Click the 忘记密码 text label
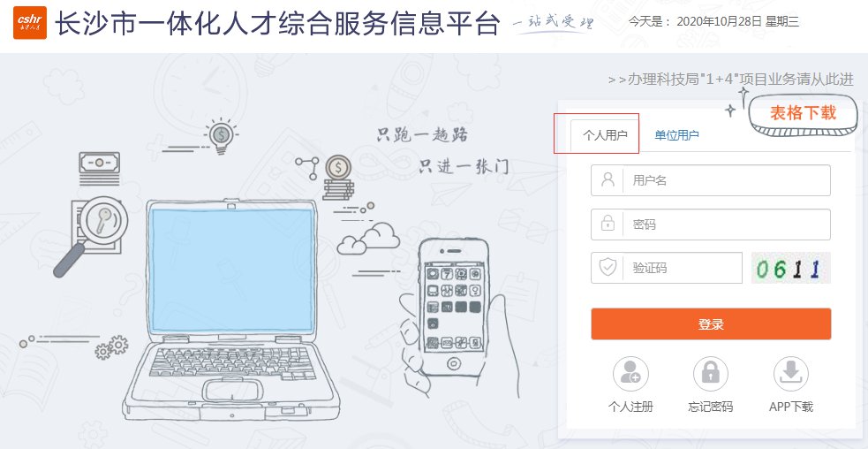 coord(711,407)
